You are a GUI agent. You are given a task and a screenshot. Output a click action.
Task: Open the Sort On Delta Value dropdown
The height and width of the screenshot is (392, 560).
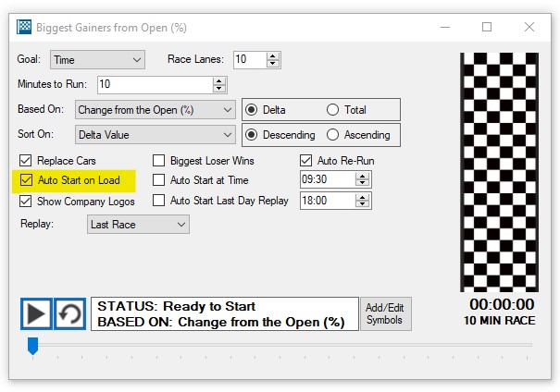pos(155,135)
